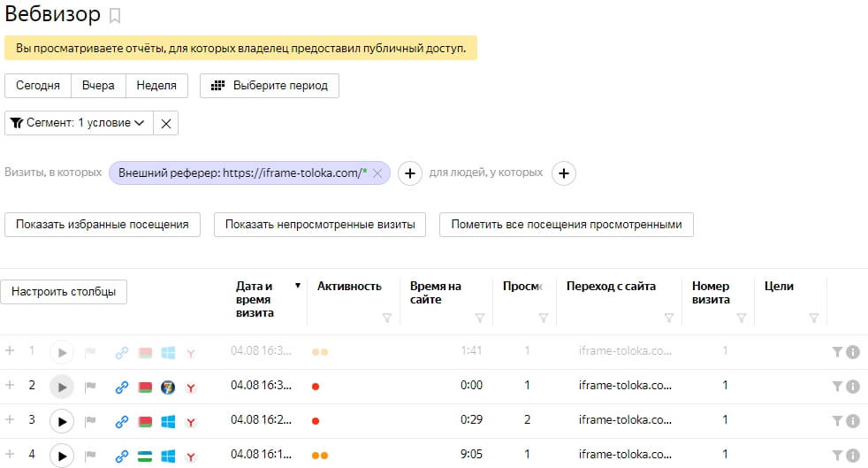The height and width of the screenshot is (468, 868).
Task: Flag visit 3 as favorite
Action: pos(90,422)
